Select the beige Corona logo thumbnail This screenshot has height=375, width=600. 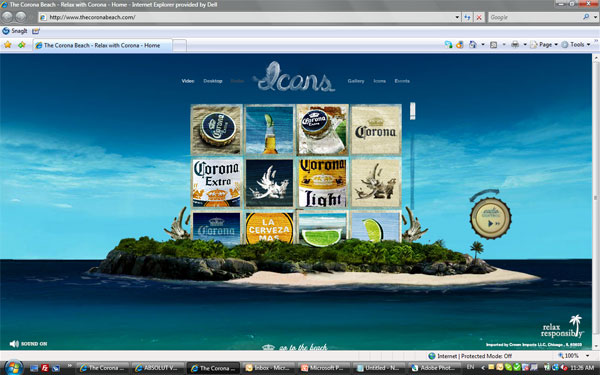pos(376,130)
